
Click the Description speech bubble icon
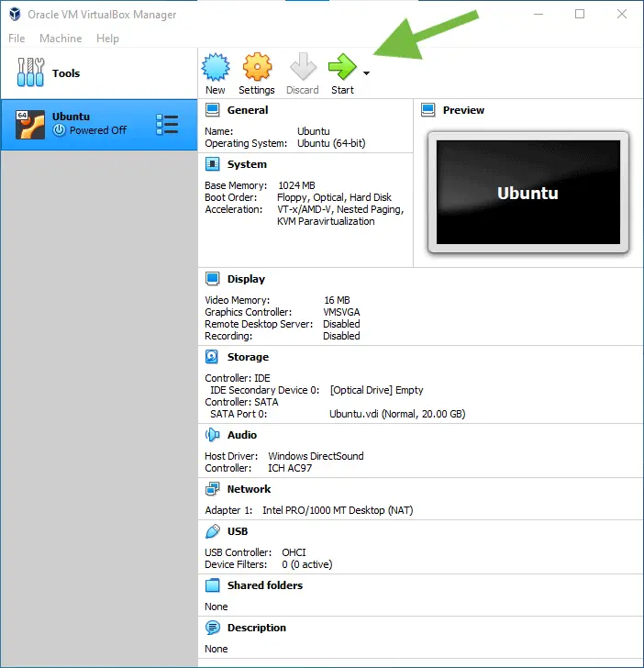(x=213, y=628)
